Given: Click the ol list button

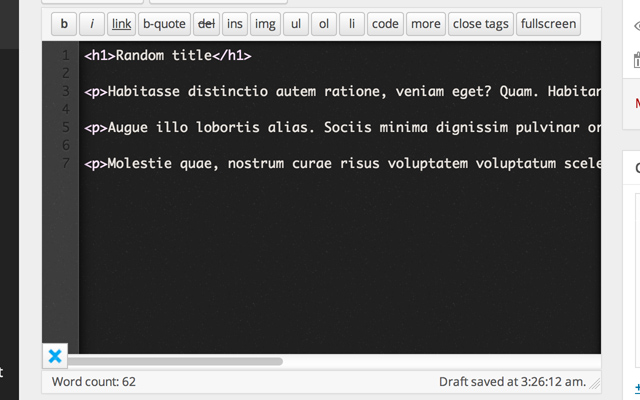Looking at the screenshot, I should [x=324, y=24].
